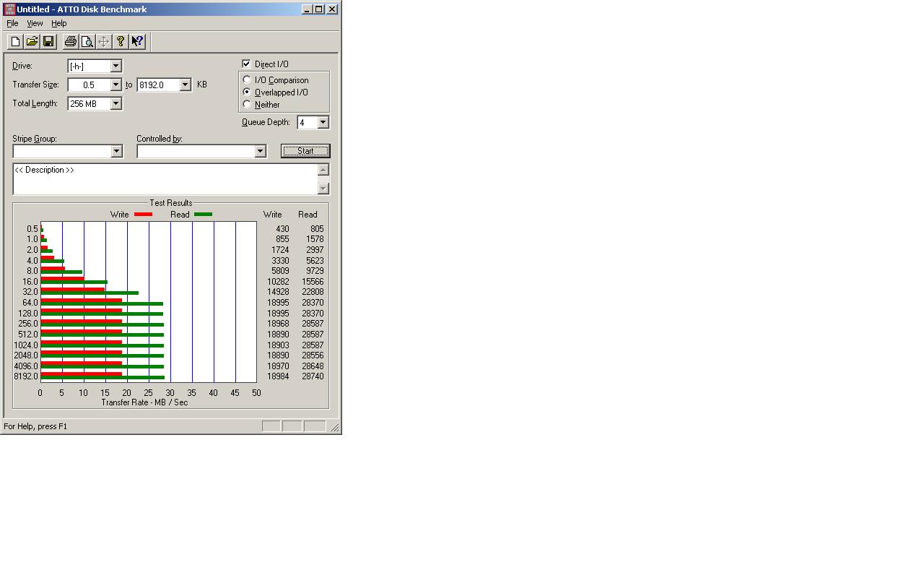Click the Description scrollbar down arrow

click(x=323, y=189)
